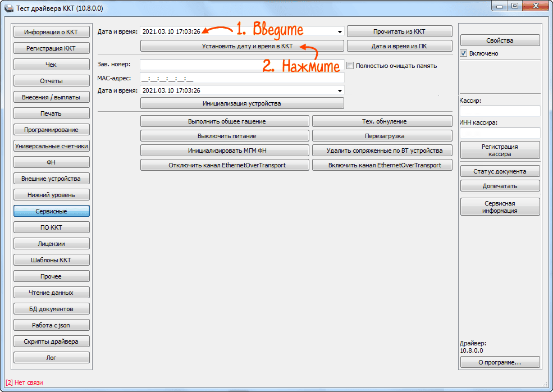Image resolution: width=553 pixels, height=392 pixels.
Task: Open the top 'Дата и время' dropdown
Action: [339, 32]
